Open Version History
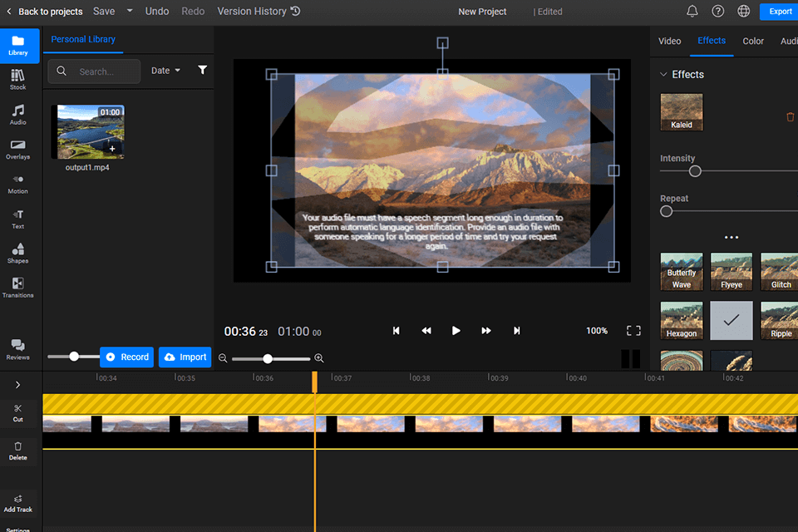 pos(259,11)
